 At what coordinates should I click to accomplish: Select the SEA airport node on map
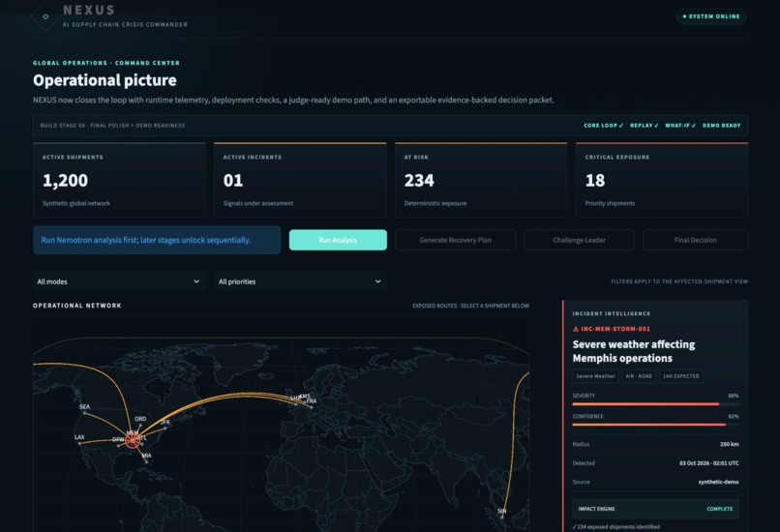(x=84, y=413)
